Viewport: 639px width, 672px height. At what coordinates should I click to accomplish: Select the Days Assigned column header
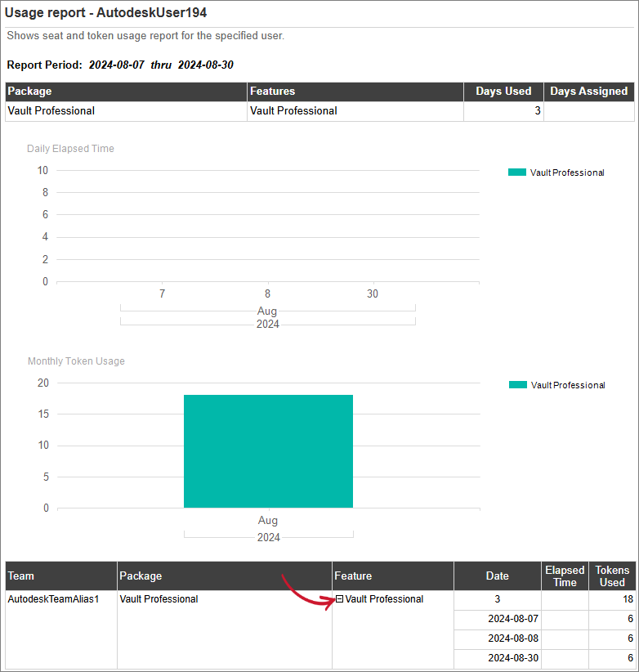589,92
